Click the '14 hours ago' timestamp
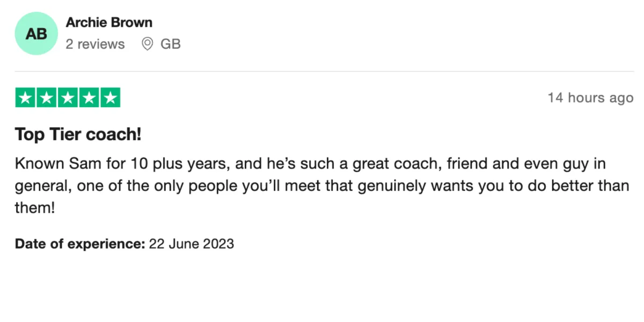The height and width of the screenshot is (322, 644). point(590,98)
